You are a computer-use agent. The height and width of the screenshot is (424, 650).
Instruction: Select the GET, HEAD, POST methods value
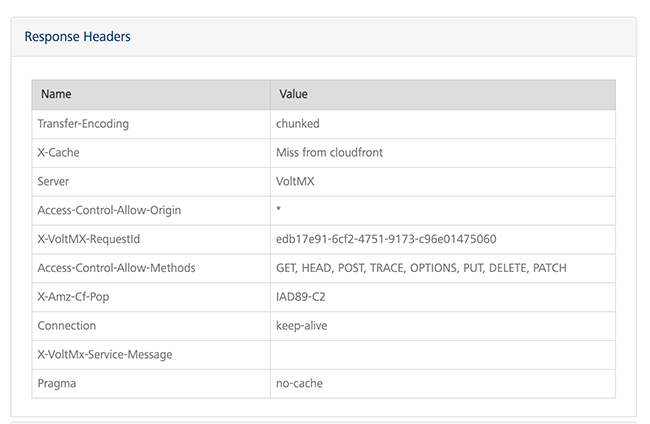[x=421, y=268]
